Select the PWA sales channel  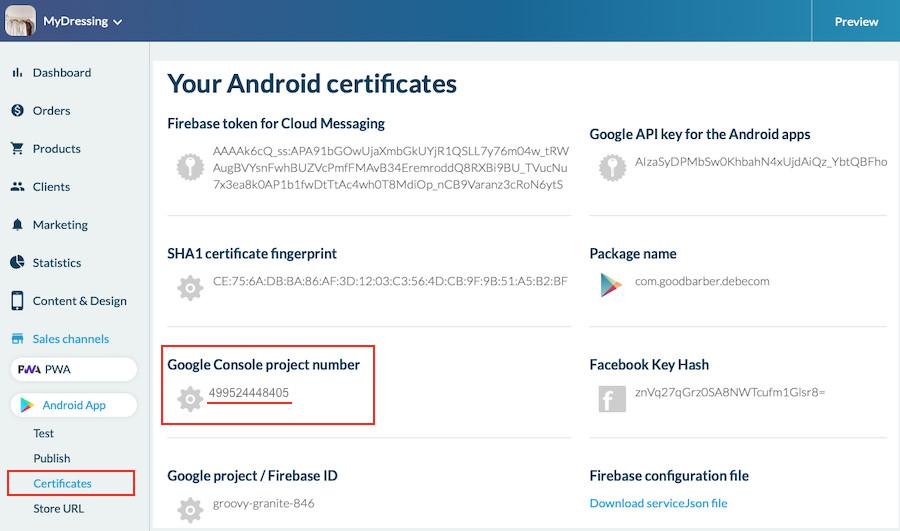coord(73,370)
